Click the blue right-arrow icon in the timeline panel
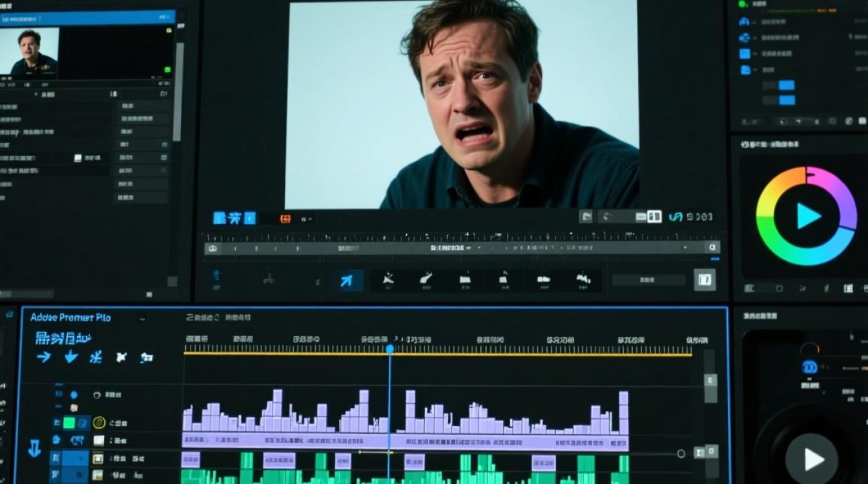The image size is (868, 484). (x=44, y=357)
